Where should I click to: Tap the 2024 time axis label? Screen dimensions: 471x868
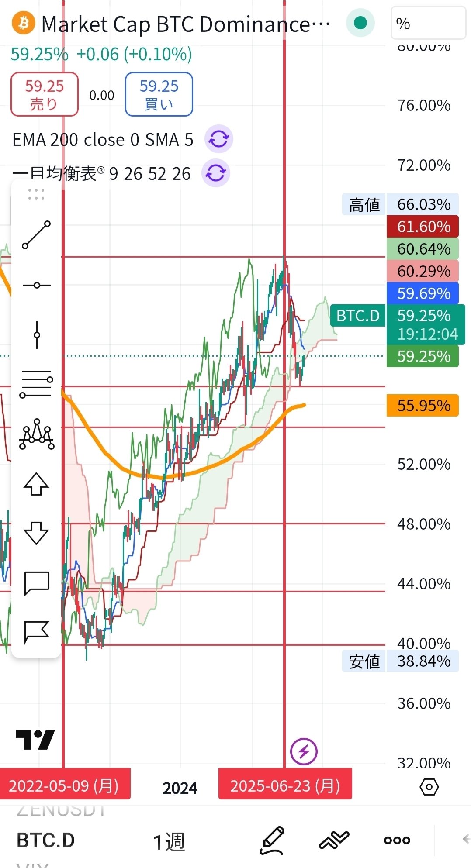180,788
